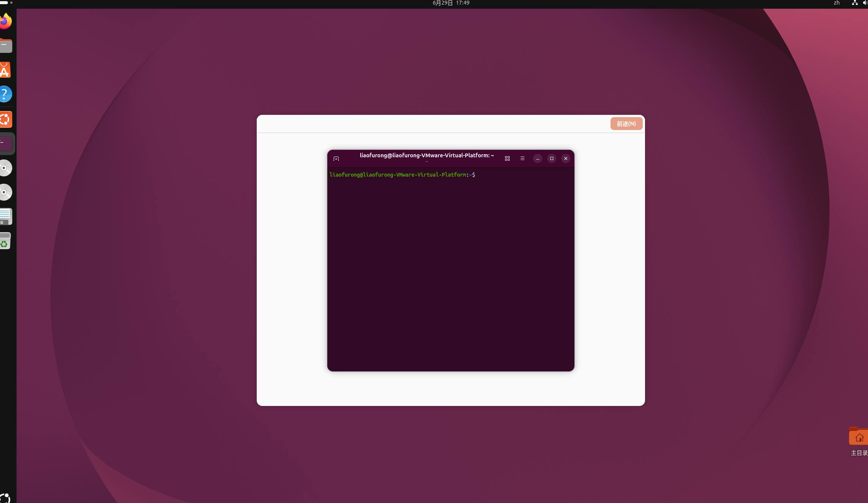The image size is (868, 503).
Task: Click the volume icon in top bar
Action: [865, 3]
